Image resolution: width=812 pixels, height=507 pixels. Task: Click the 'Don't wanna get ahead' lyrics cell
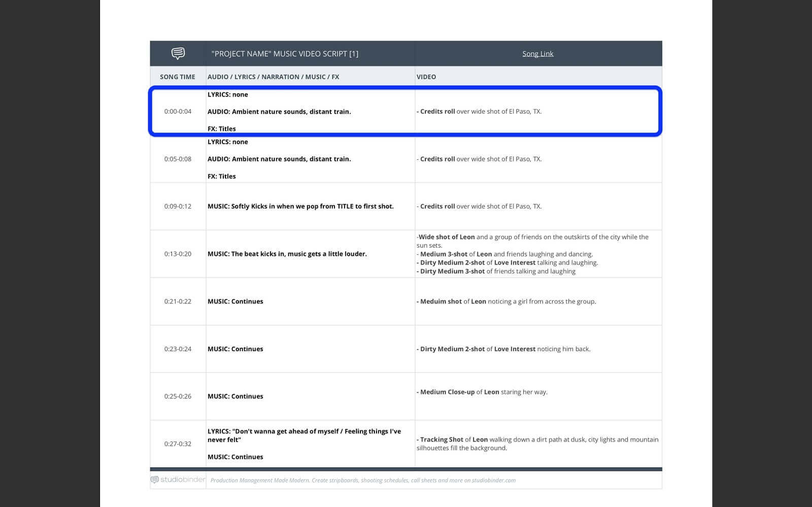pyautogui.click(x=304, y=435)
